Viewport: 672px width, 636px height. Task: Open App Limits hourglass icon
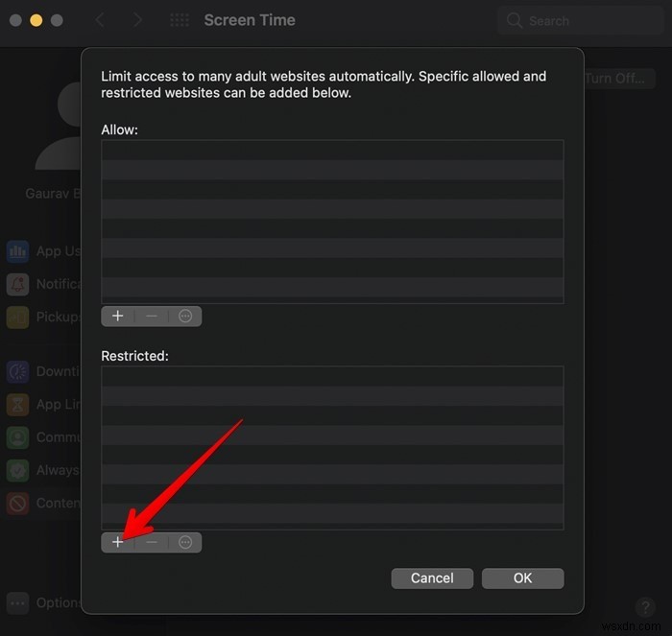pyautogui.click(x=17, y=405)
